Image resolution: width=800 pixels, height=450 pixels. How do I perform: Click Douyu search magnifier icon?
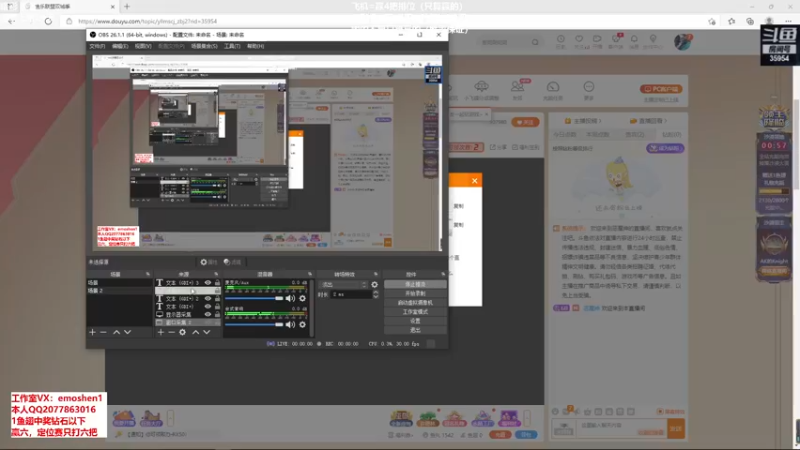(x=535, y=42)
